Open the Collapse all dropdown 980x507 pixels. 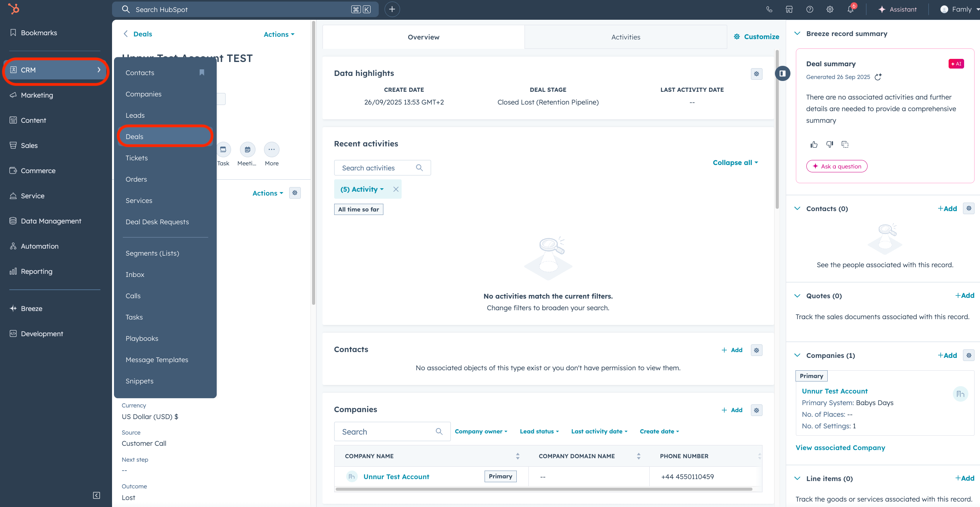(735, 163)
